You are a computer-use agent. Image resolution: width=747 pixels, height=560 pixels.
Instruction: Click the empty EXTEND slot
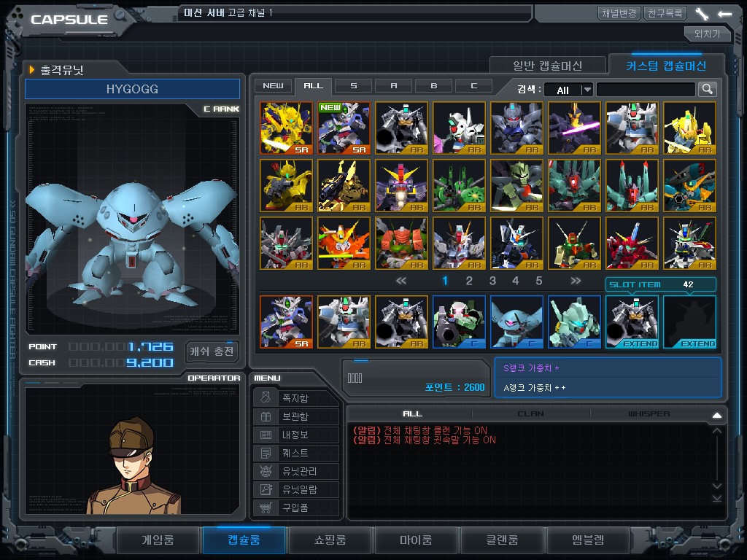coord(690,322)
